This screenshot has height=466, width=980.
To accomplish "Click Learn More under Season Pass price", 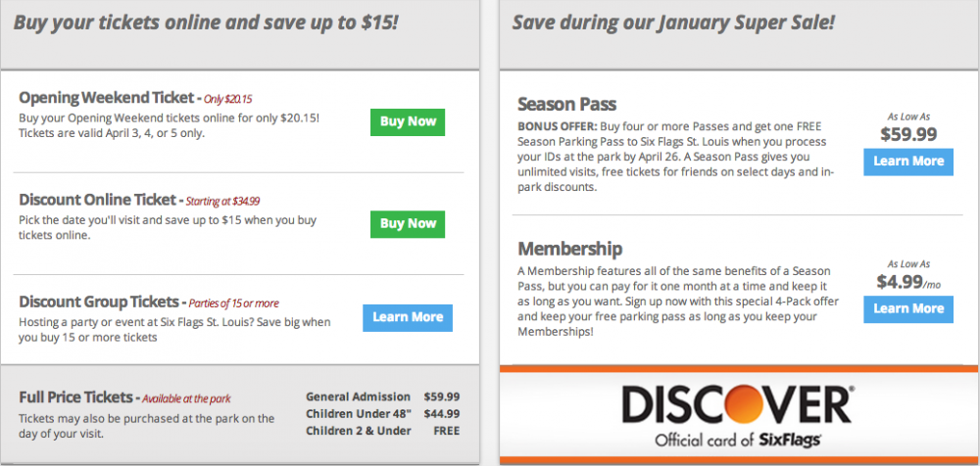I will coord(908,162).
